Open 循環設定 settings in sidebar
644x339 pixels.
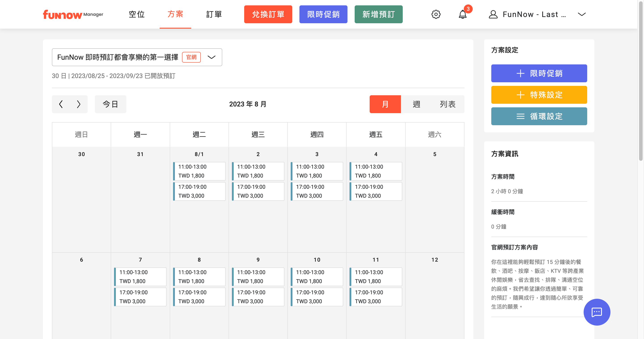click(x=539, y=116)
